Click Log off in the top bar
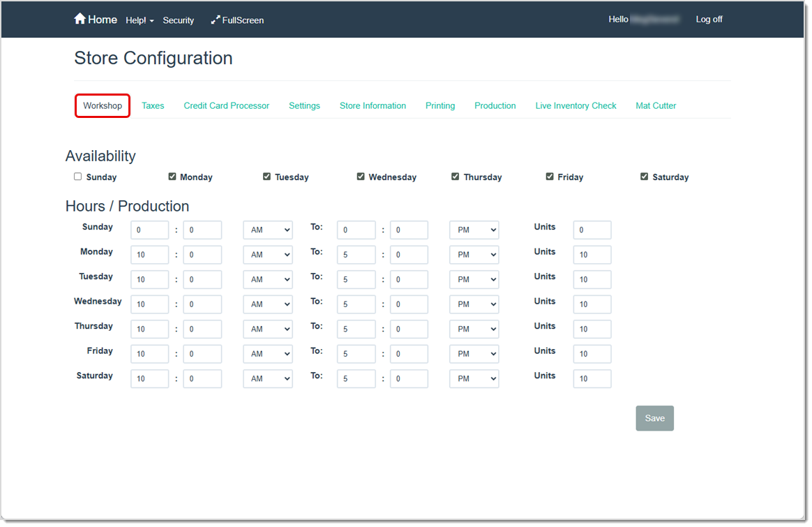 (x=709, y=19)
